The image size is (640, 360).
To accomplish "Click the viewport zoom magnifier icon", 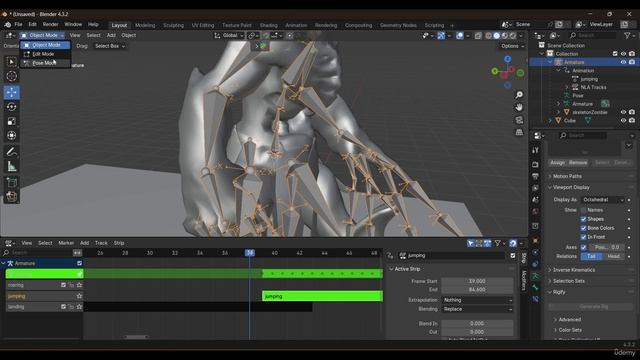I will click(519, 95).
